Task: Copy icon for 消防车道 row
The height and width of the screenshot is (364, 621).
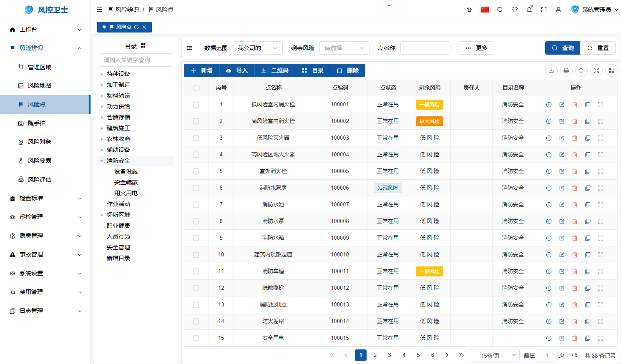Action: [x=588, y=271]
